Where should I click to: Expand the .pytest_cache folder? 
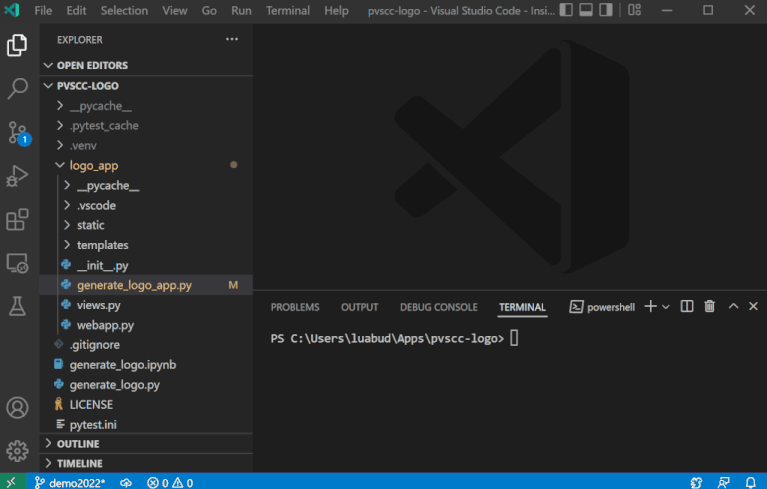[x=146, y=126]
